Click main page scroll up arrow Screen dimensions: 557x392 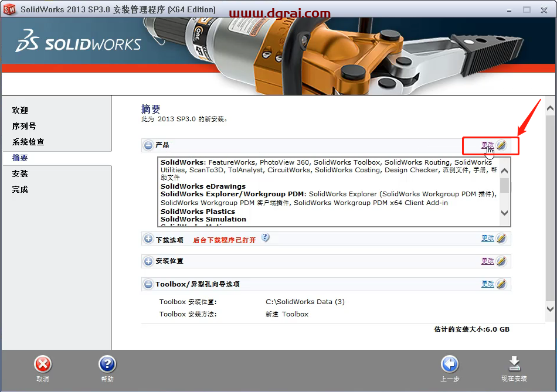(550, 108)
